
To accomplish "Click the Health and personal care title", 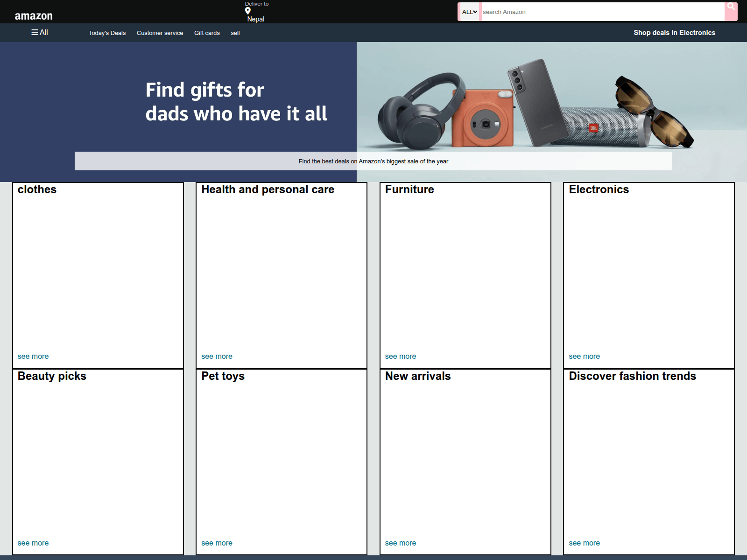I will coord(268,189).
